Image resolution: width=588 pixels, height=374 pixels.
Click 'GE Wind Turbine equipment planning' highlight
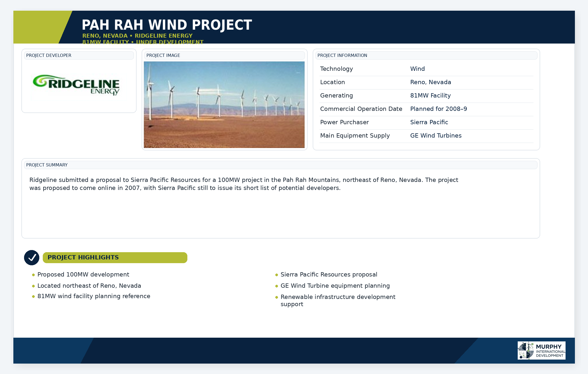click(335, 286)
